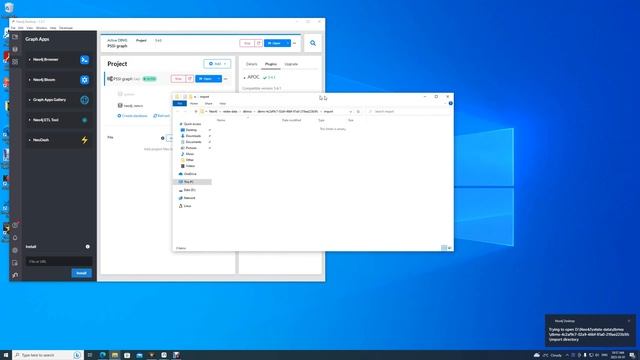The width and height of the screenshot is (640, 360).
Task: Switch to Upgrade tab in DBMS panel
Action: 291,64
